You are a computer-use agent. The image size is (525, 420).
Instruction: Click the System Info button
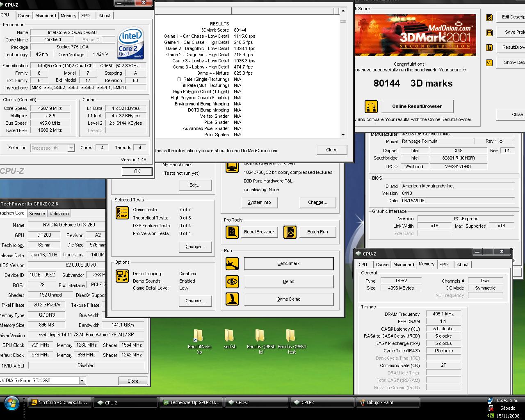pos(259,202)
